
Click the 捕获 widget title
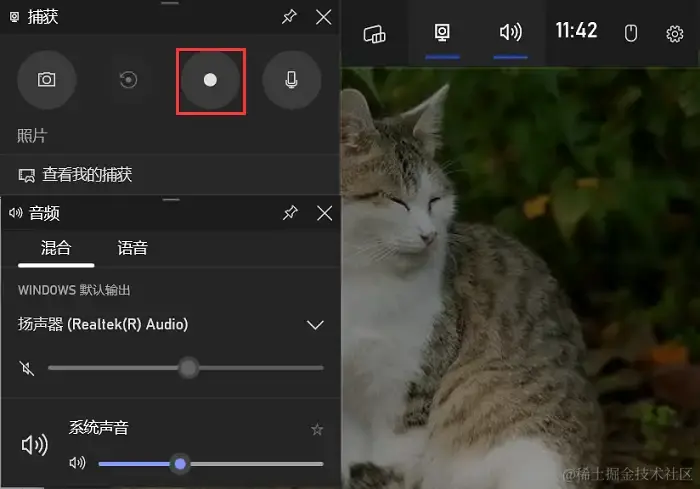click(x=43, y=17)
